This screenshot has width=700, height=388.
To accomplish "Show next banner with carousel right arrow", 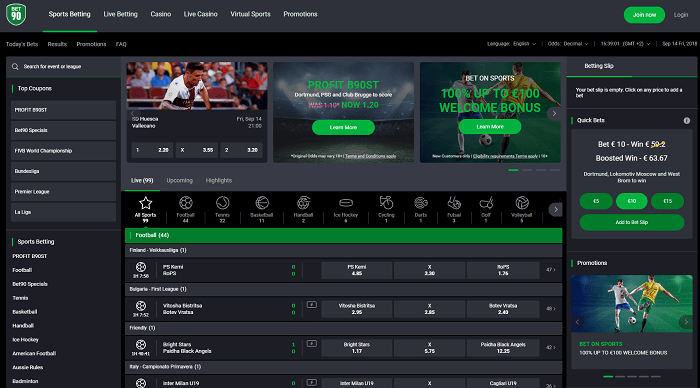I will click(x=554, y=113).
